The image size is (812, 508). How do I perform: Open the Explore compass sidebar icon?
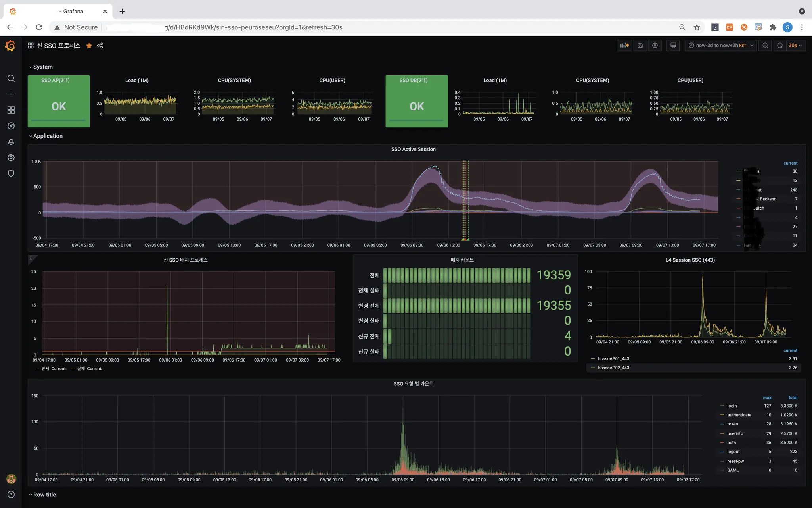point(11,126)
